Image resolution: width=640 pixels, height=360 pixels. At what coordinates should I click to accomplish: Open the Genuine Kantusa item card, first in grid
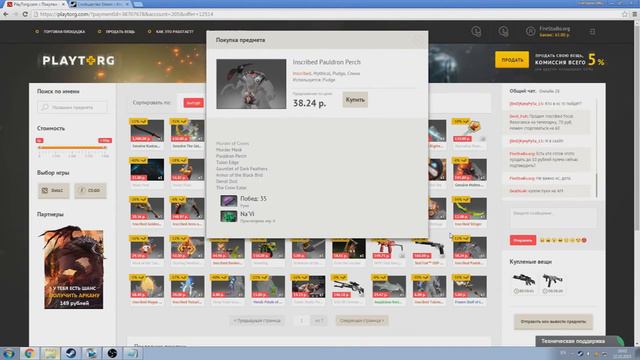tap(147, 134)
